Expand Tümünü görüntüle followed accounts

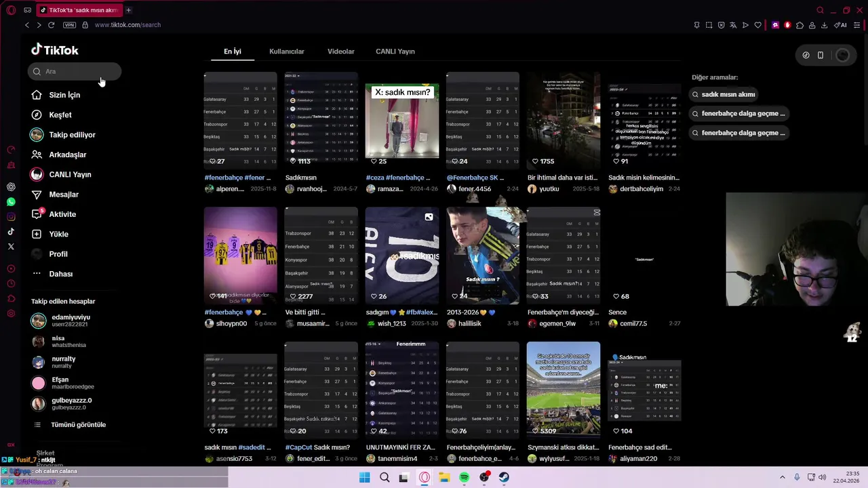70,425
